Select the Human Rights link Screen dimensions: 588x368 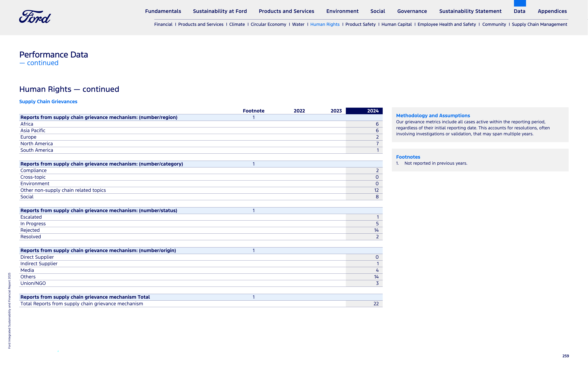pyautogui.click(x=325, y=24)
